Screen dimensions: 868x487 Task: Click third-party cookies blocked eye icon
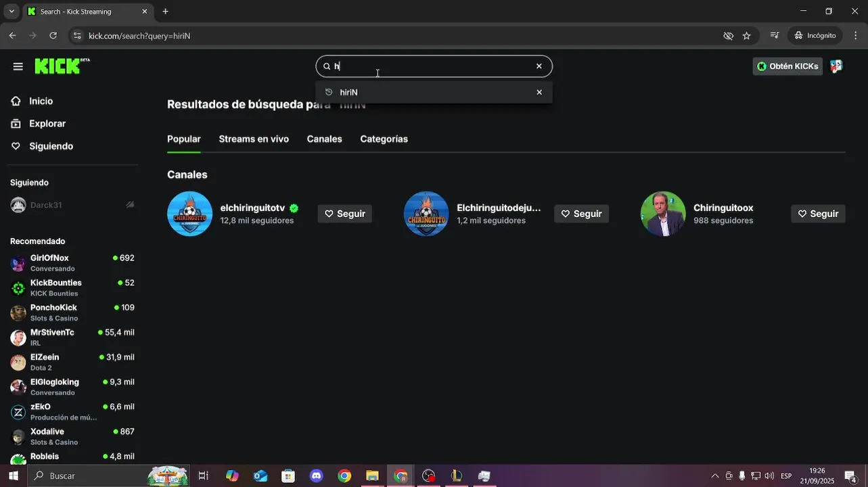tap(729, 36)
